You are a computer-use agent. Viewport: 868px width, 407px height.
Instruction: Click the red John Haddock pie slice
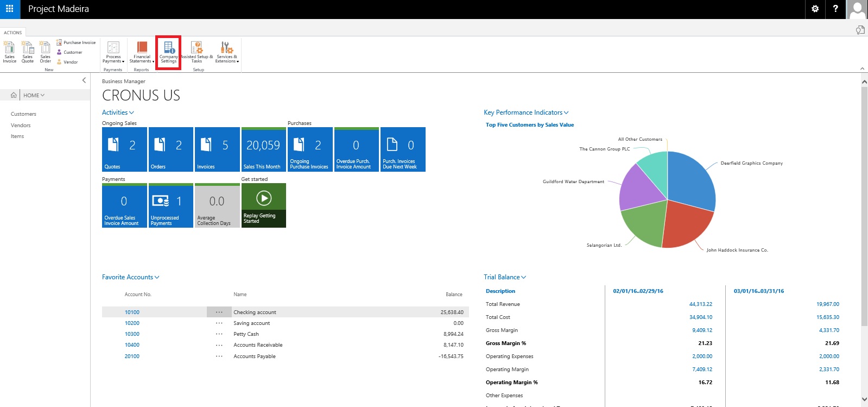(684, 226)
